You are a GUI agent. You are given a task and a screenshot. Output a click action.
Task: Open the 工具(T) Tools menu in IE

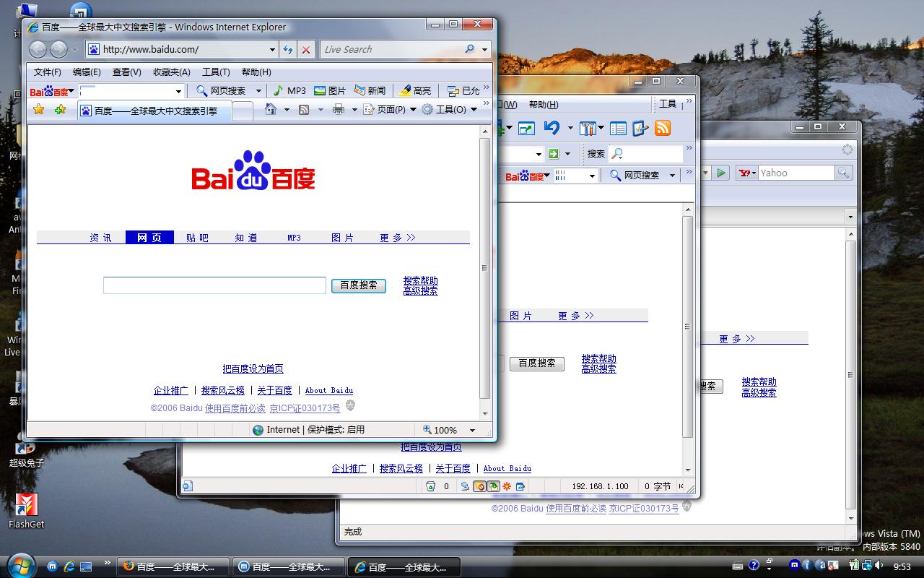pyautogui.click(x=216, y=72)
